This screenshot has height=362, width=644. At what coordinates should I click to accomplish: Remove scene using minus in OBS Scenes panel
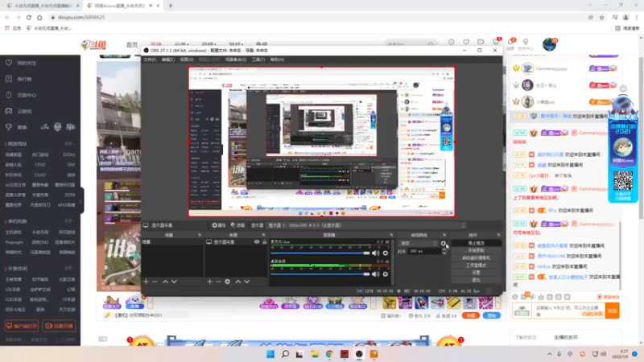click(x=155, y=282)
